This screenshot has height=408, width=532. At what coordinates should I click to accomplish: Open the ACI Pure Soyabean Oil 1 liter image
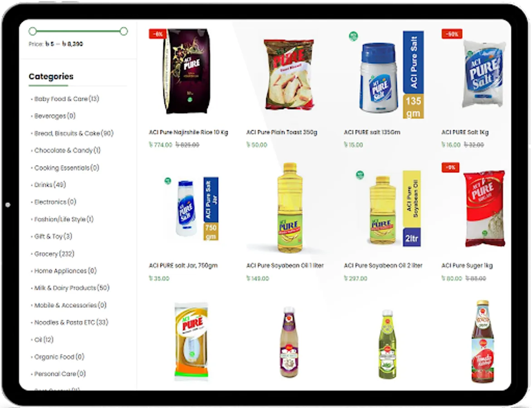[289, 208]
